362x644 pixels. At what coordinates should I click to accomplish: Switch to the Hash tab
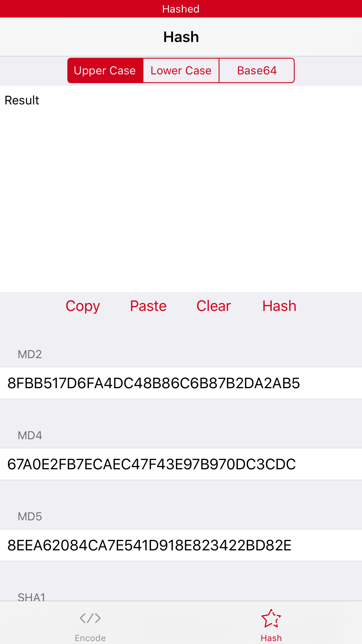pos(271,624)
